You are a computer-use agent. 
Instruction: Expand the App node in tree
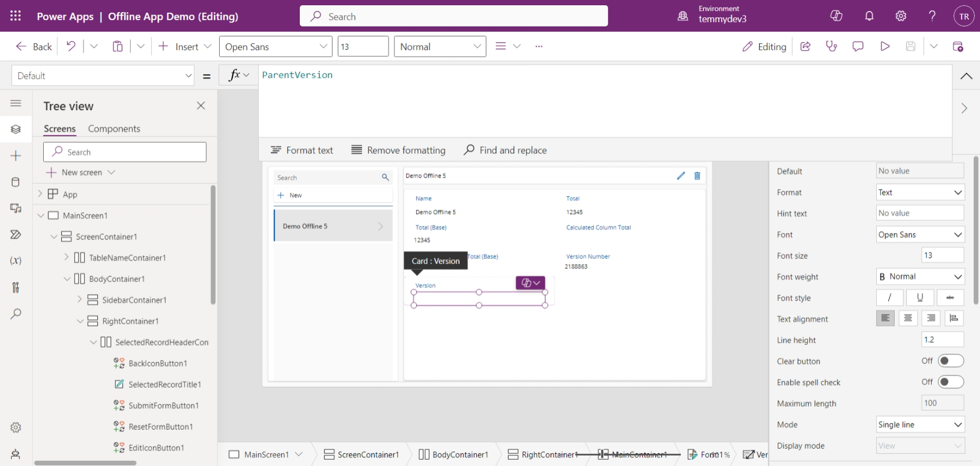pyautogui.click(x=40, y=194)
